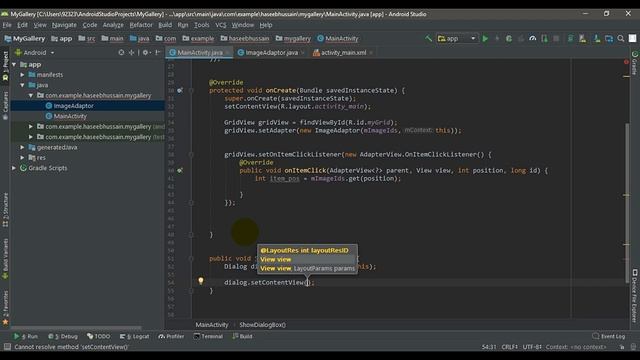This screenshot has width=640, height=360.
Task: Open the SDK Manager download icon
Action: click(597, 39)
